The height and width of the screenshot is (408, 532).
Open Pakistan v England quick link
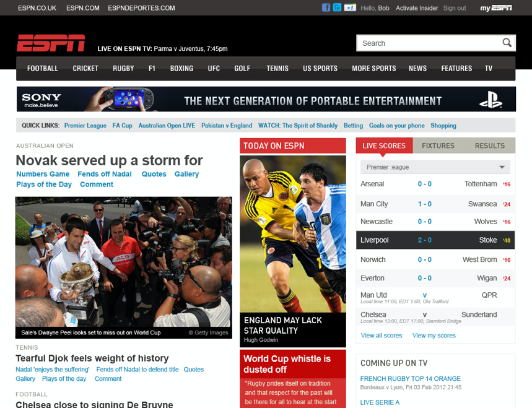227,126
